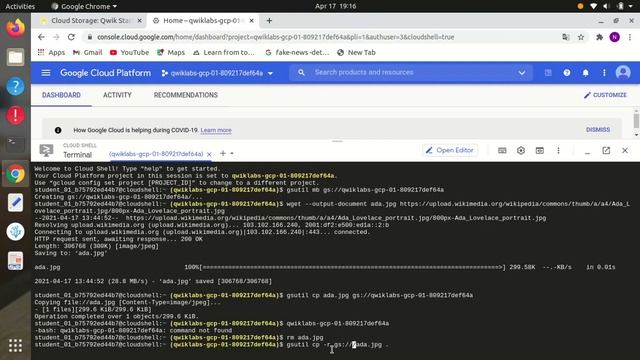The width and height of the screenshot is (640, 360).
Task: Minimize the Cloud Shell panel
Action: (587, 152)
